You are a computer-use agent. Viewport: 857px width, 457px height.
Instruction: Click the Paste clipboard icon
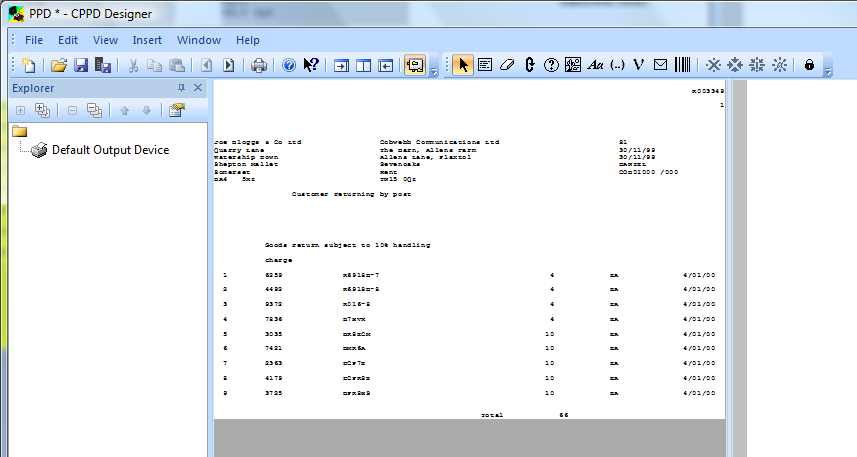click(x=177, y=65)
